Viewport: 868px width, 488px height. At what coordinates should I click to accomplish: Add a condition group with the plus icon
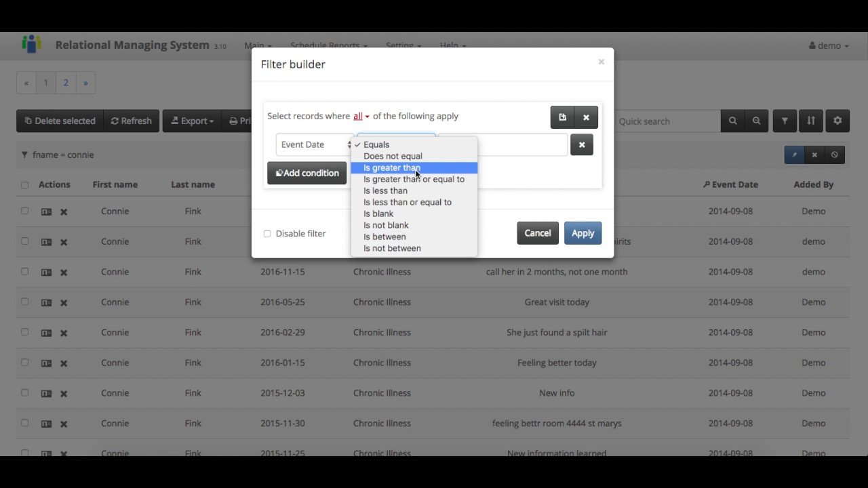pos(562,117)
